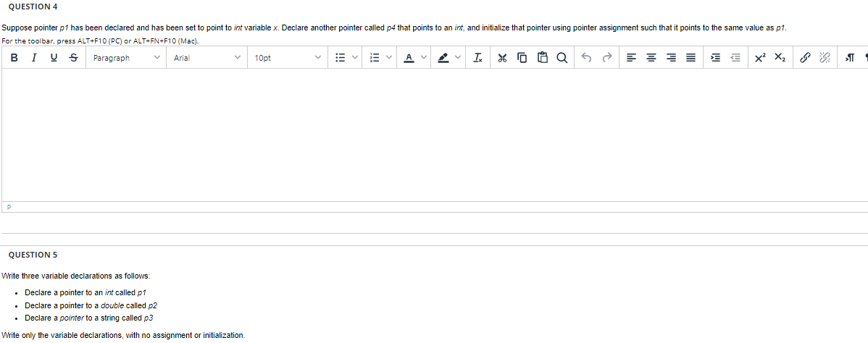Remove link with the unlink icon

click(825, 58)
